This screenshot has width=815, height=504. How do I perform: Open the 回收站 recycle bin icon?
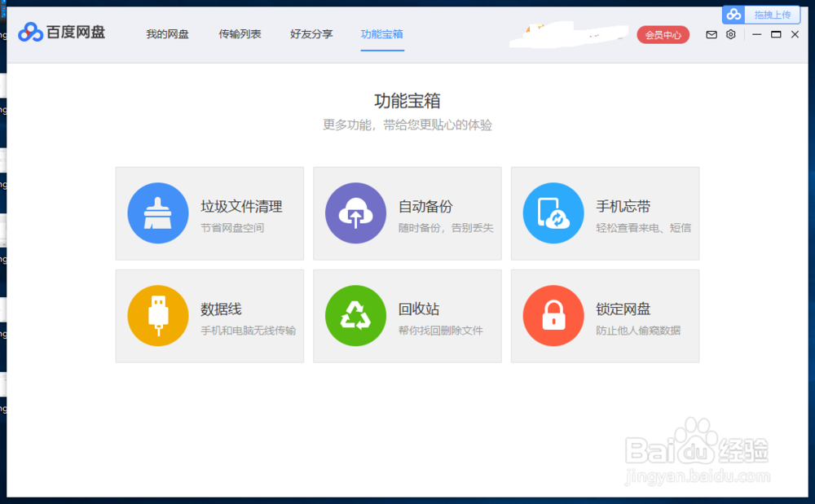356,315
